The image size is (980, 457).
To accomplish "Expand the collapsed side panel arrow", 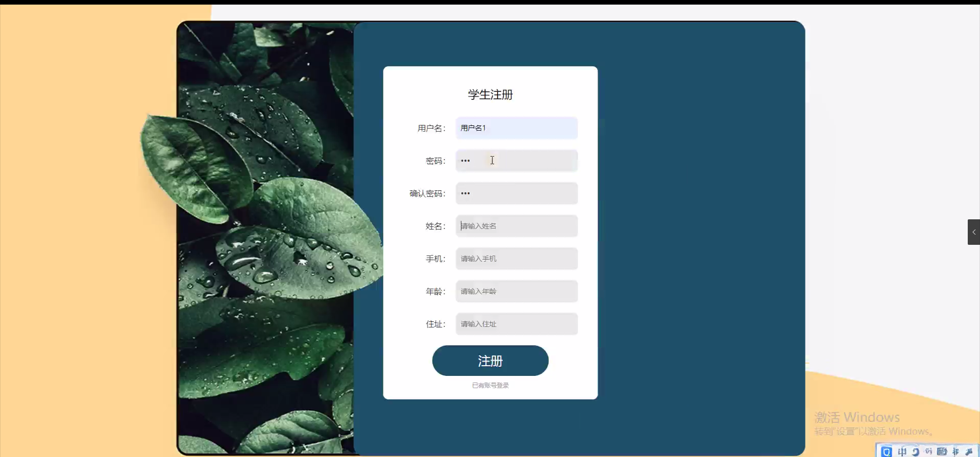I will click(x=974, y=232).
